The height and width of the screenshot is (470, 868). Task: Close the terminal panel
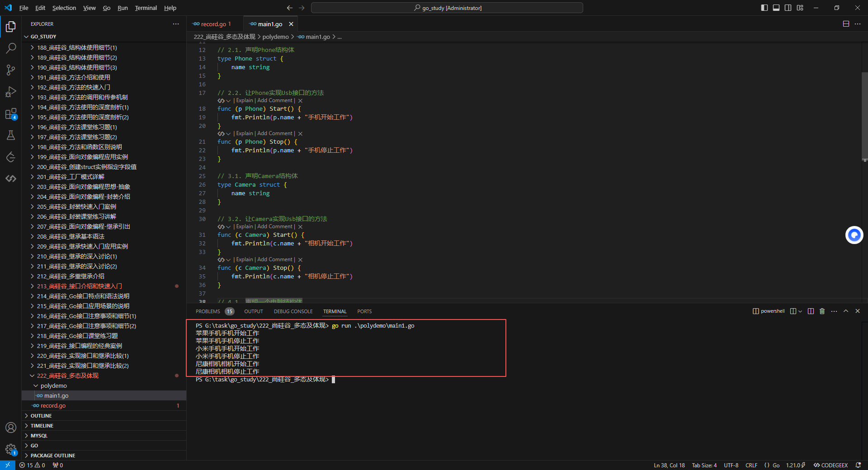coord(858,311)
